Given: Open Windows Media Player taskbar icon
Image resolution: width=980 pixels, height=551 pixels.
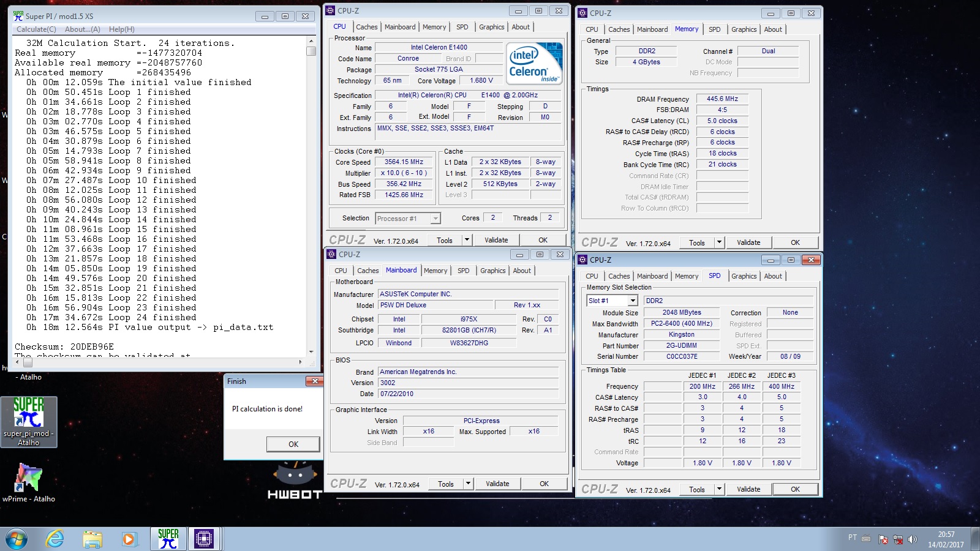Looking at the screenshot, I should pyautogui.click(x=129, y=539).
